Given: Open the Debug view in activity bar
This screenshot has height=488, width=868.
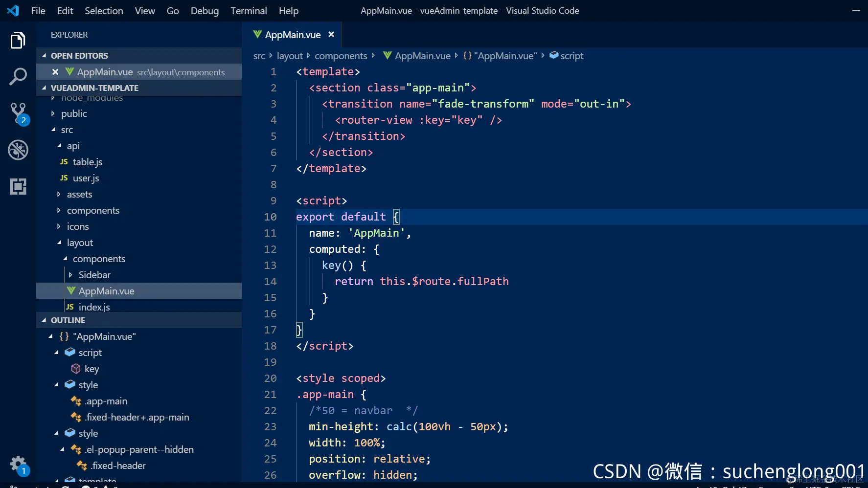Looking at the screenshot, I should (18, 150).
